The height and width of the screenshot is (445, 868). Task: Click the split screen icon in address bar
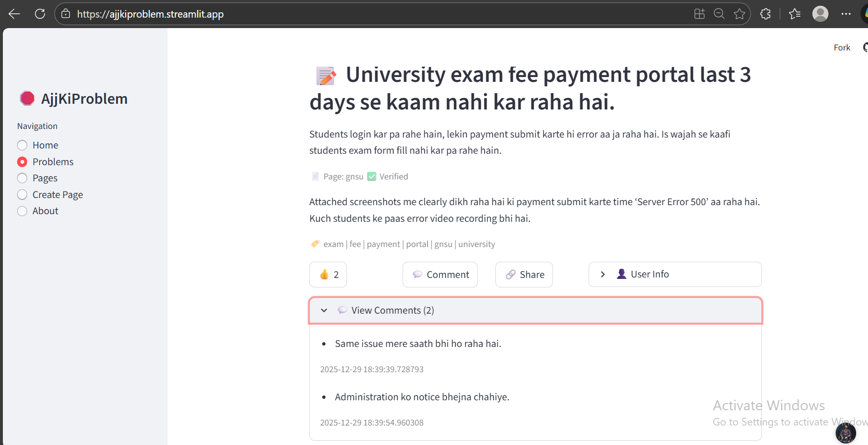click(x=699, y=14)
